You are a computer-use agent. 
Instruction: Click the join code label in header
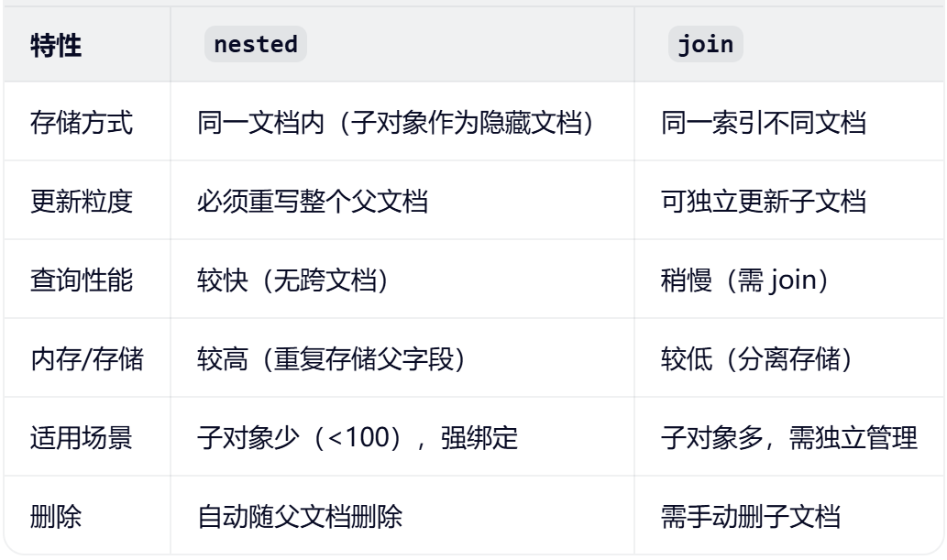(x=706, y=45)
